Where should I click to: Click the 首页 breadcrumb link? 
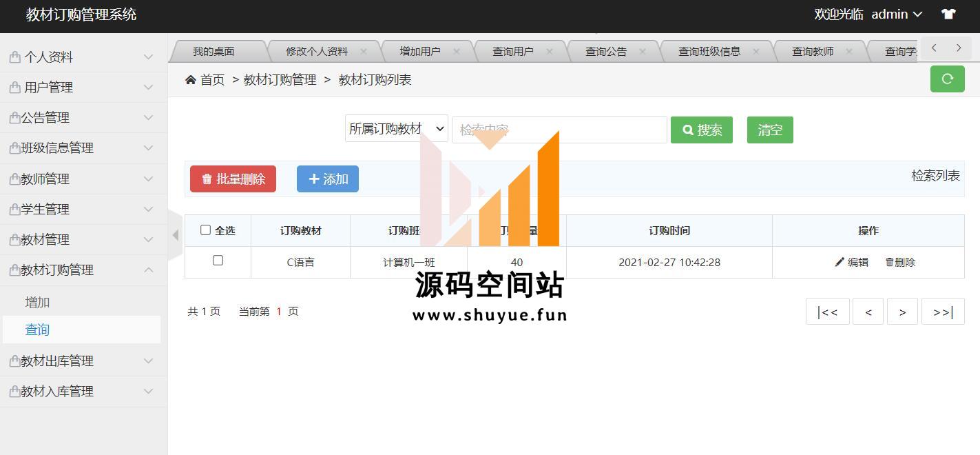pos(212,80)
